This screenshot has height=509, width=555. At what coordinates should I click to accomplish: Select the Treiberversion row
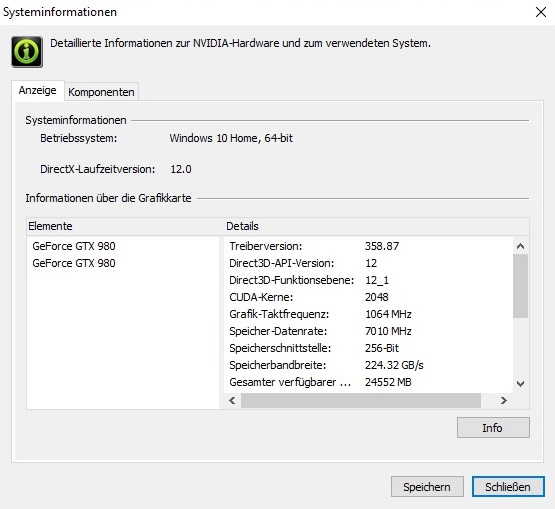(368, 246)
